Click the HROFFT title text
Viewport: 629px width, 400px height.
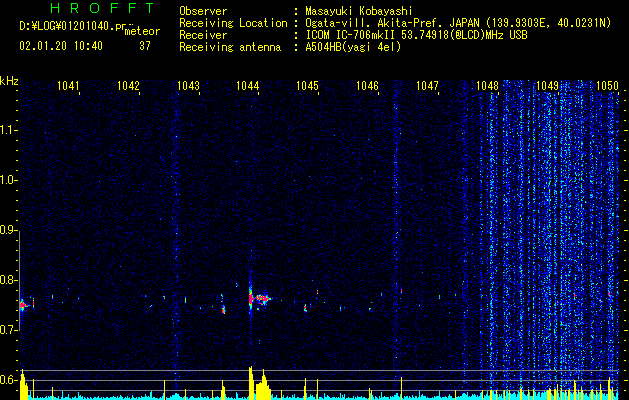click(x=102, y=8)
